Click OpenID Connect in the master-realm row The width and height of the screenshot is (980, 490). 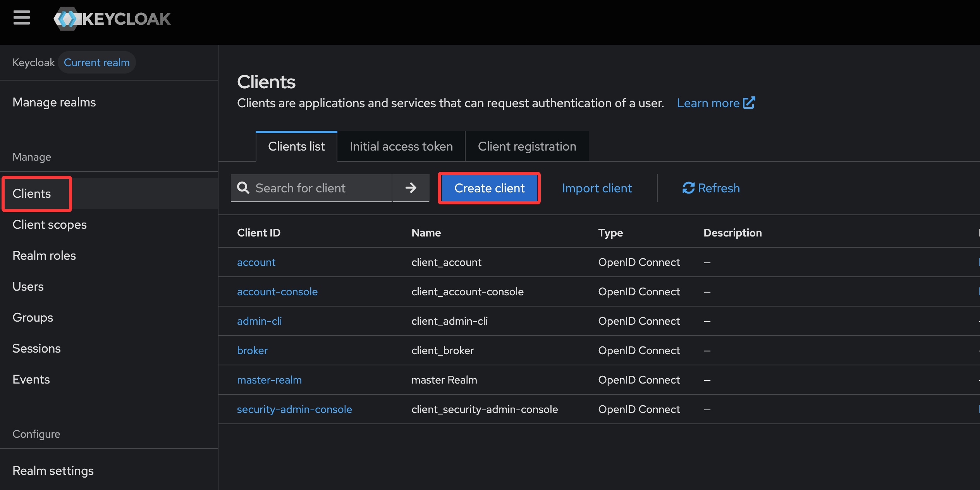tap(639, 380)
